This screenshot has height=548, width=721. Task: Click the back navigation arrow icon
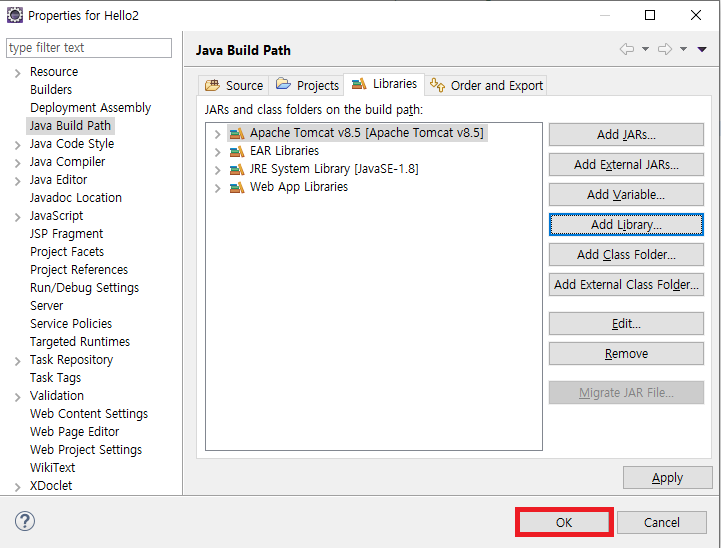point(627,49)
